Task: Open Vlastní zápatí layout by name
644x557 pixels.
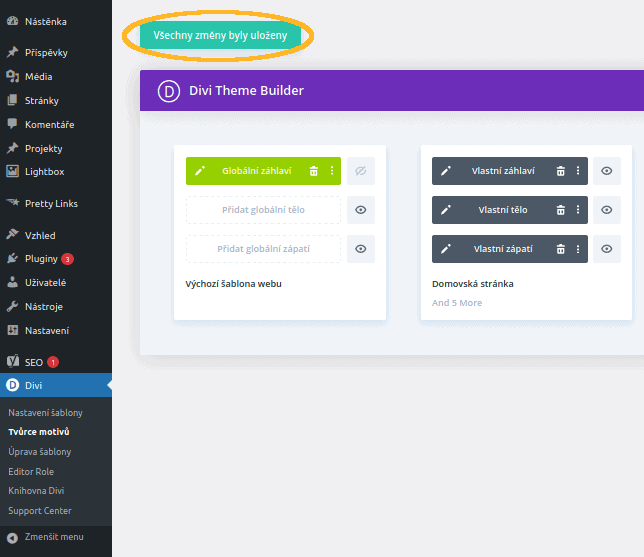Action: (503, 249)
